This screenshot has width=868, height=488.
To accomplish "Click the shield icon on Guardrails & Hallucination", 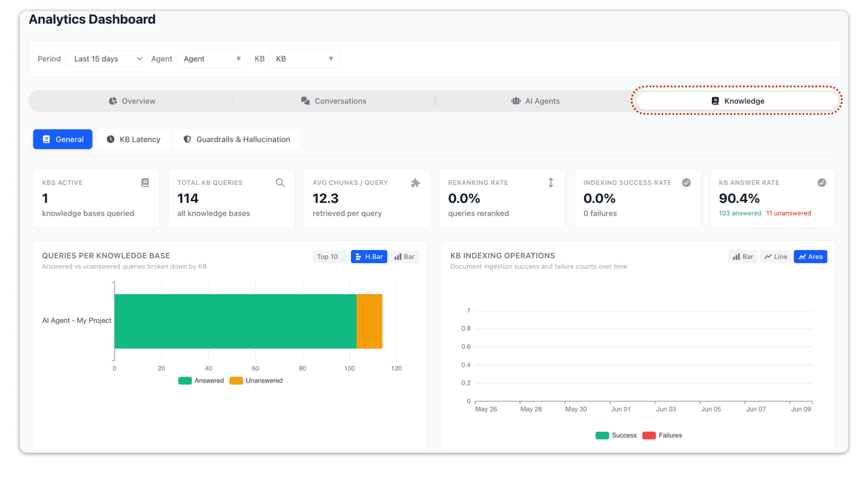I will pos(187,139).
